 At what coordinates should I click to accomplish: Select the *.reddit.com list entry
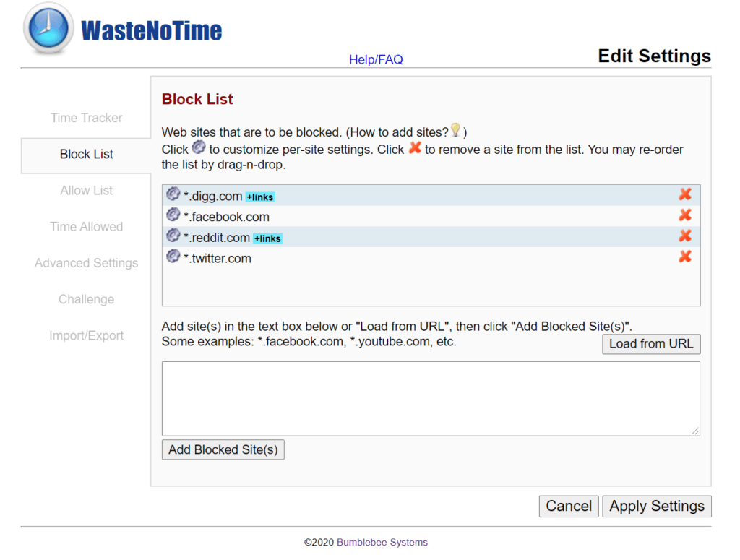tap(431, 237)
